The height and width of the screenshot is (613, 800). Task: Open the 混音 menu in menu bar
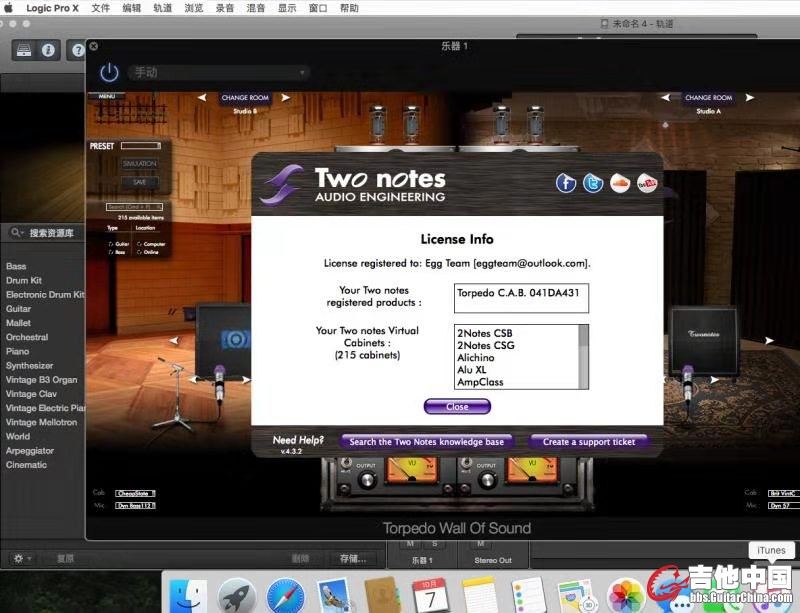point(255,8)
